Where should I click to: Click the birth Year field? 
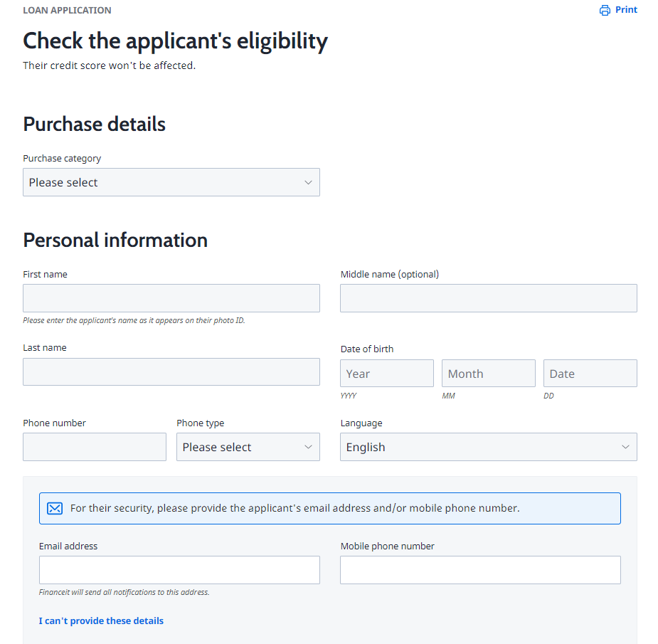(386, 374)
